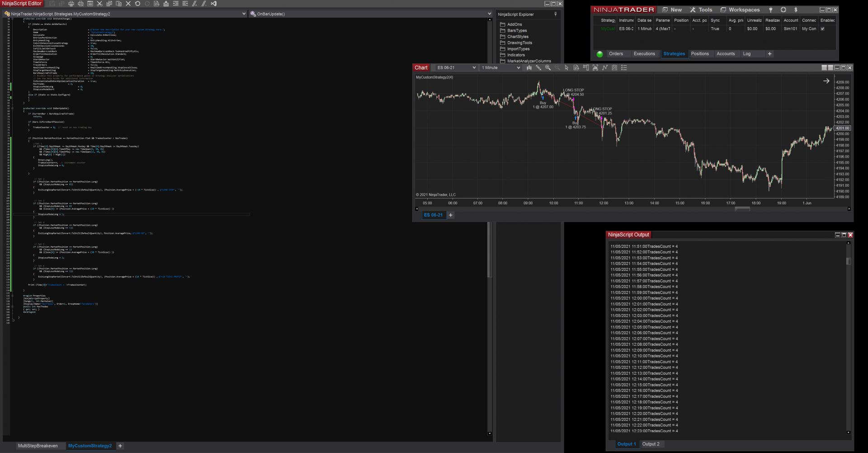Image resolution: width=868 pixels, height=453 pixels.
Task: Increase line indent in editor toolbar
Action: [x=185, y=4]
